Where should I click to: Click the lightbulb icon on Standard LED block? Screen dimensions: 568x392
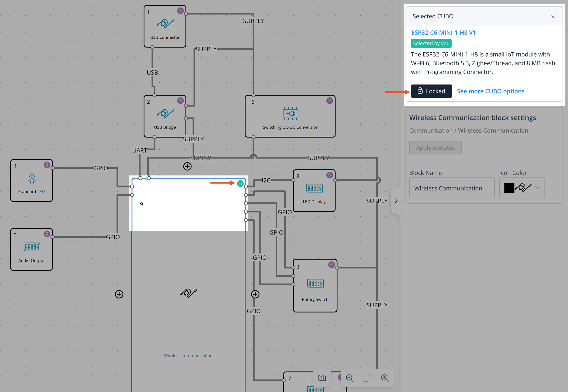click(x=47, y=165)
